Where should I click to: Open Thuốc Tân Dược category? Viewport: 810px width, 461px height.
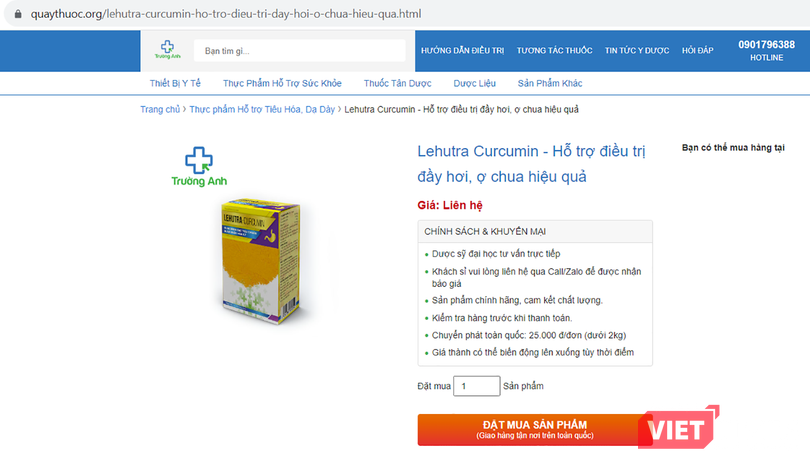click(397, 83)
